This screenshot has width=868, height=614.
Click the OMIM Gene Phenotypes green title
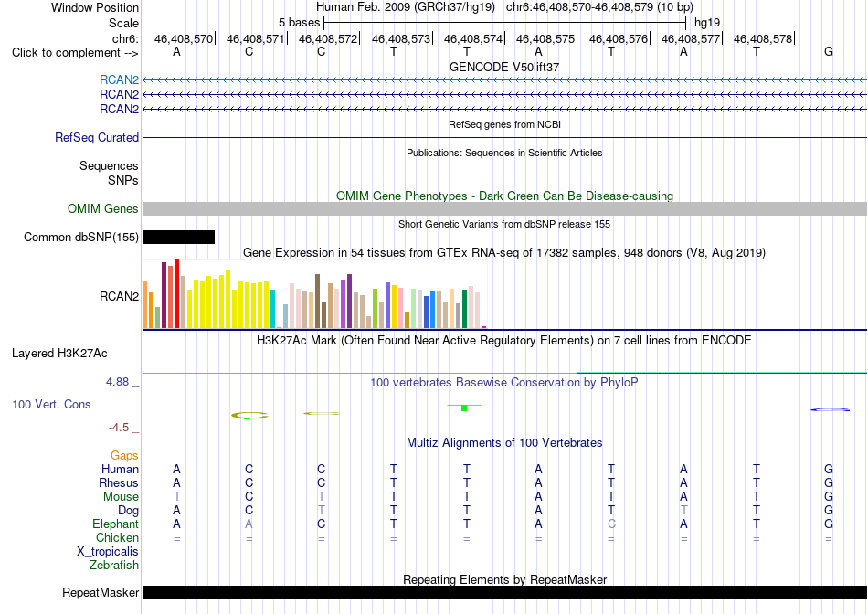tap(505, 196)
